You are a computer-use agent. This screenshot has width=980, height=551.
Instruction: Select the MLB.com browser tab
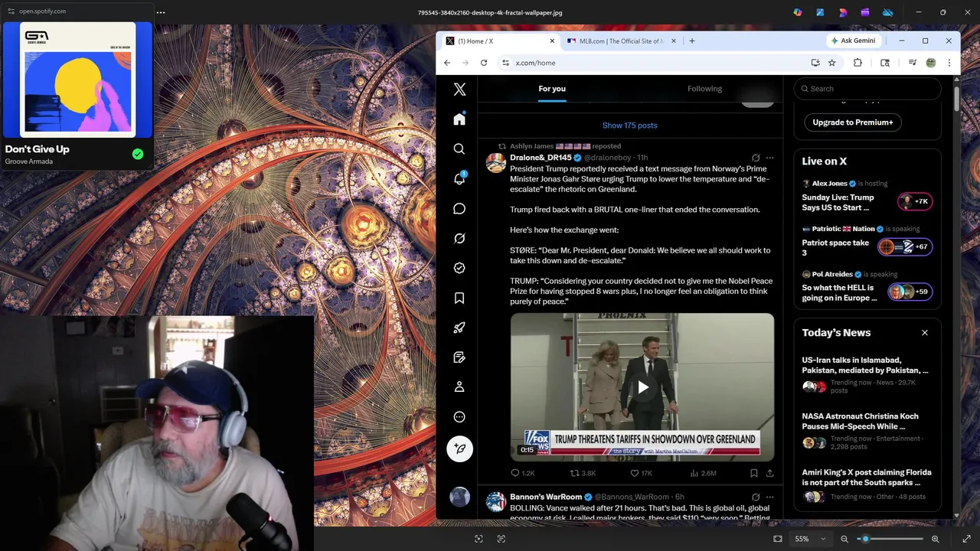point(620,41)
